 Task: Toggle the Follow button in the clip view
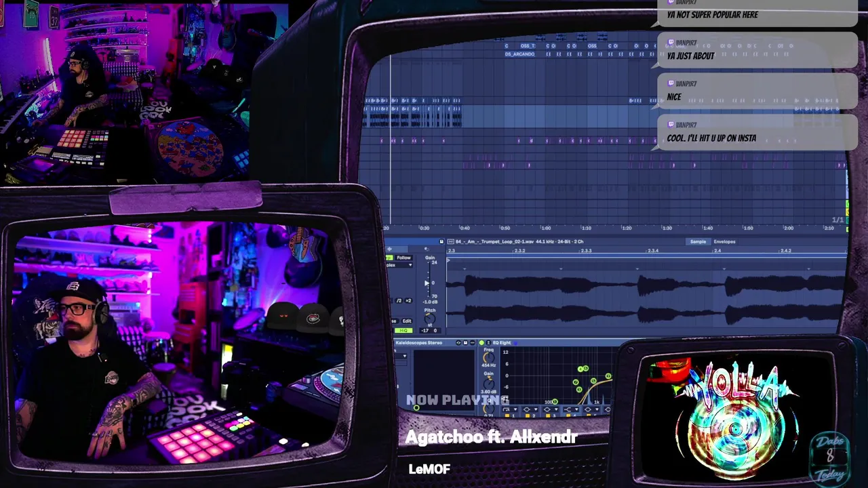pyautogui.click(x=403, y=258)
